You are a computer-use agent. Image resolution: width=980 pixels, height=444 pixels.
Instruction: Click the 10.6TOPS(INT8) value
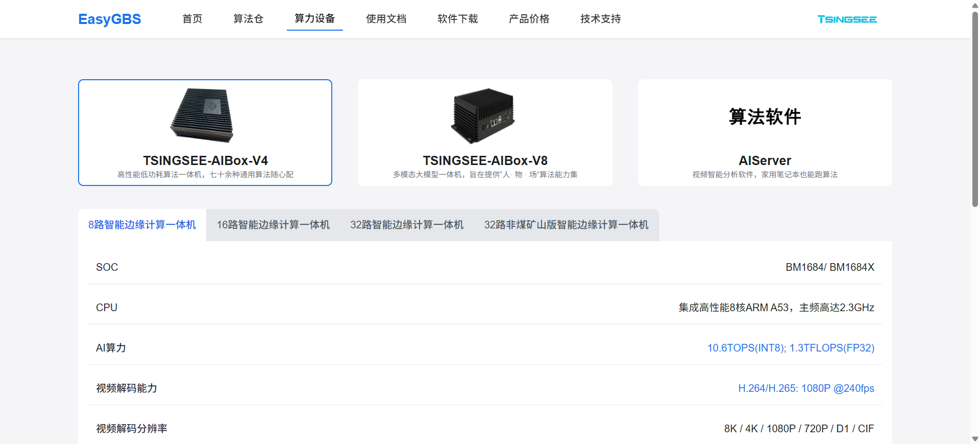pyautogui.click(x=791, y=348)
